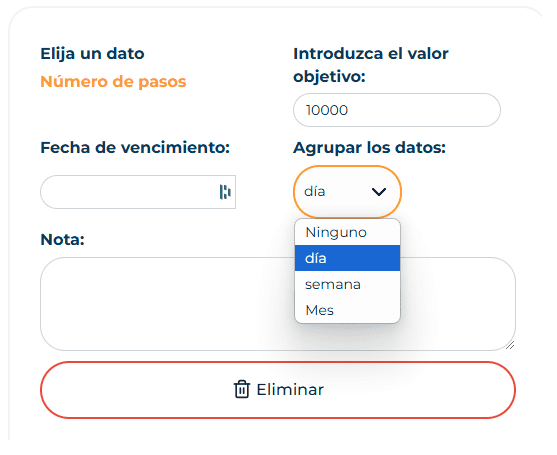Screen dimensions: 557x455
Task: Focus the target value field showing 10000
Action: (x=397, y=110)
